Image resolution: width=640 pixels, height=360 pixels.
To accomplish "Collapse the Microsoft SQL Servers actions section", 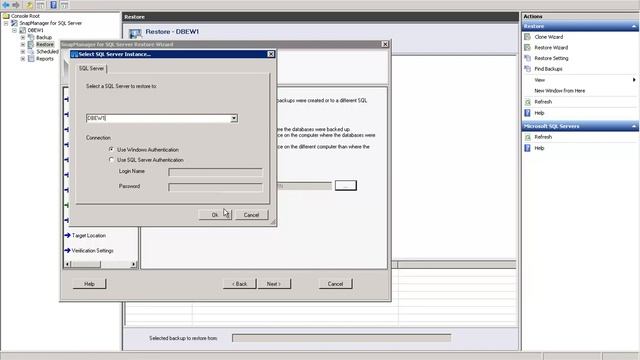I will (x=634, y=126).
